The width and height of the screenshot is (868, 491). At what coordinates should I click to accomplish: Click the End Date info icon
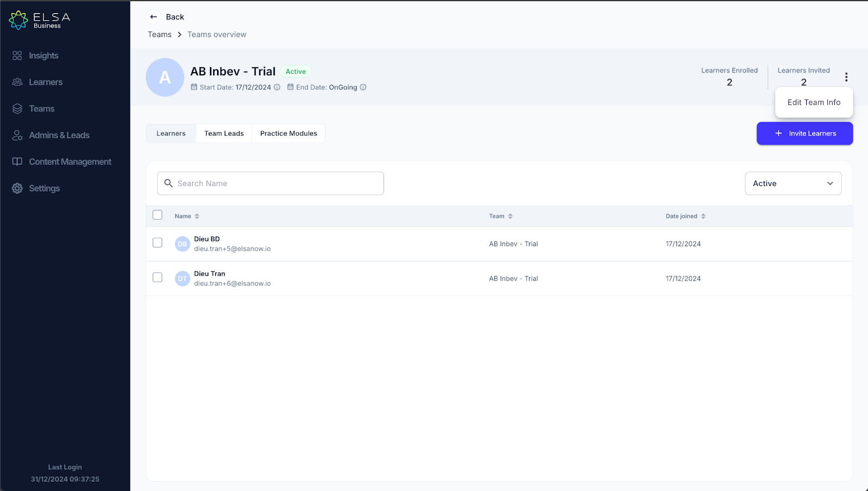pyautogui.click(x=363, y=87)
